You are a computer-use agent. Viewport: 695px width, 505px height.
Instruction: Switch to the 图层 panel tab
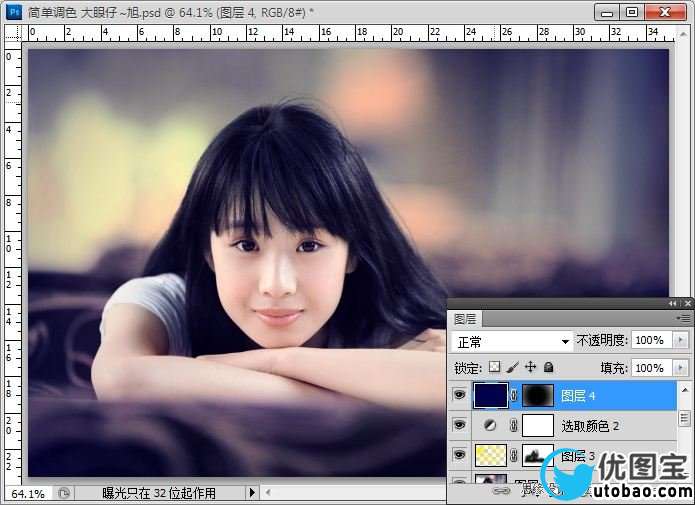[x=465, y=318]
